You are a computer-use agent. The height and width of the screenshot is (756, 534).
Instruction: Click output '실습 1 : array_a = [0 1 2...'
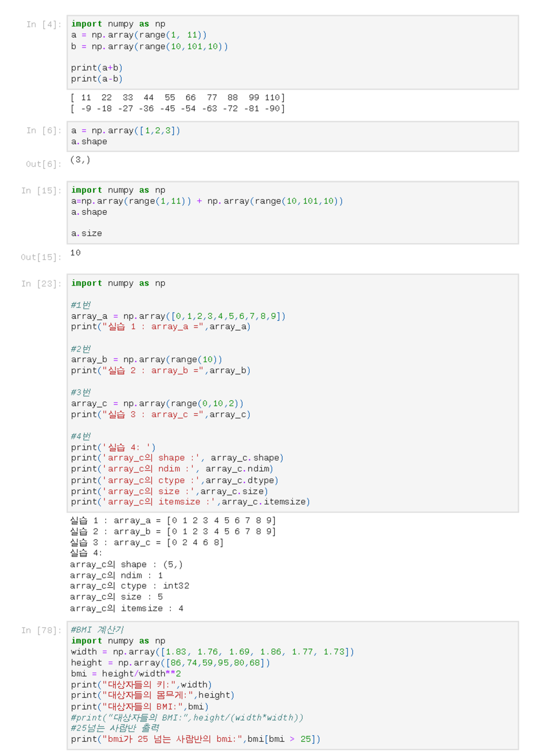173,520
